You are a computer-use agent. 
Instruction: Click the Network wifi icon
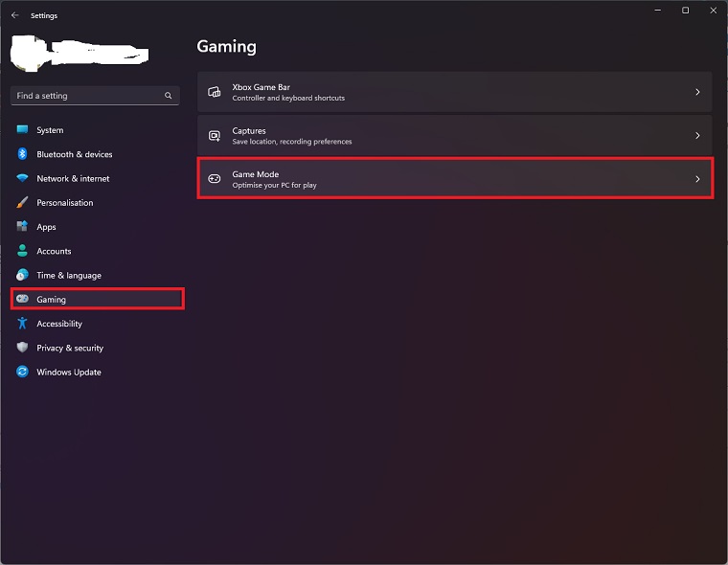tap(22, 178)
